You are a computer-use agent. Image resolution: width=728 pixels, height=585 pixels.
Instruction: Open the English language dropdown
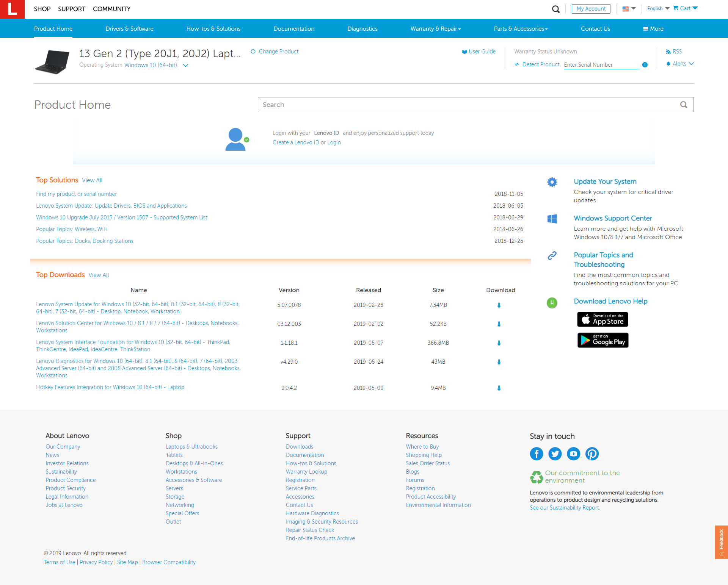(658, 8)
